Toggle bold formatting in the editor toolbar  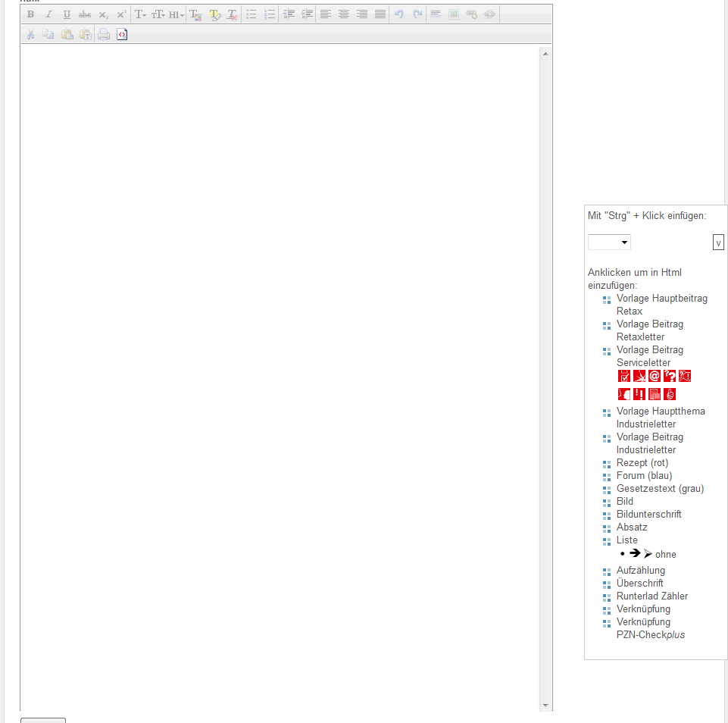tap(31, 14)
